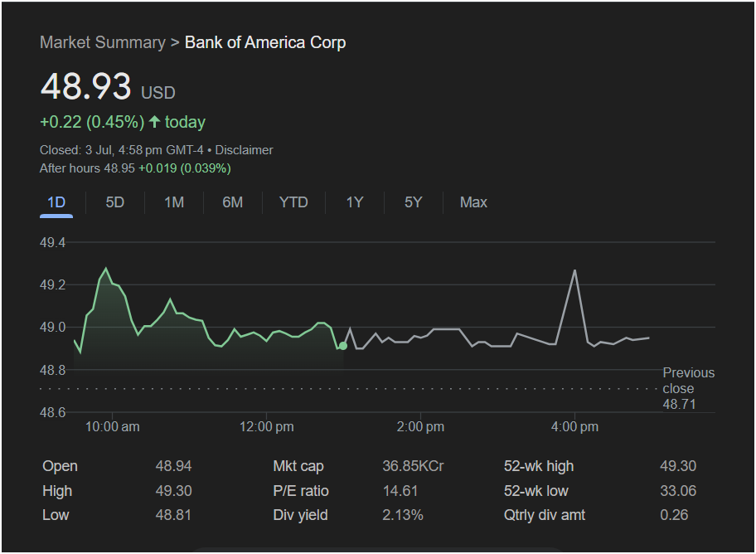This screenshot has height=554, width=756.
Task: Click the Mkt cap label
Action: click(298, 466)
